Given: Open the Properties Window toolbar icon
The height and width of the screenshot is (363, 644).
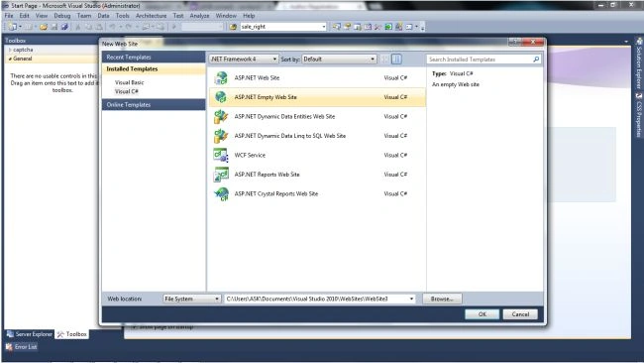Looking at the screenshot, I should 347,27.
